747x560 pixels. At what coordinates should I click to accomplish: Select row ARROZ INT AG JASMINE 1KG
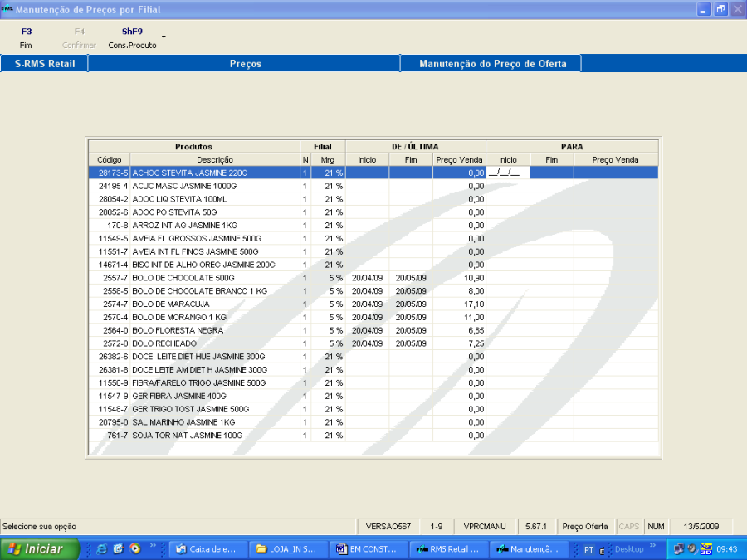coord(373,225)
